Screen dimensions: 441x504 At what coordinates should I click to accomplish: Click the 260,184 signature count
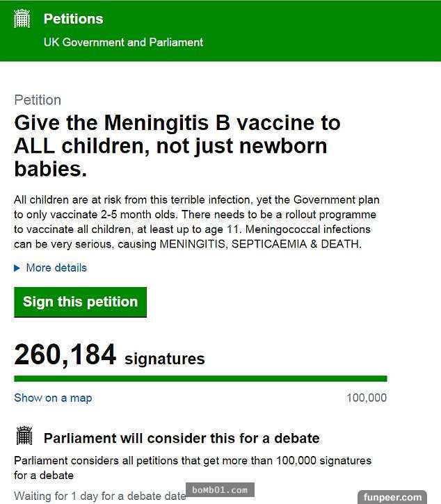click(65, 355)
